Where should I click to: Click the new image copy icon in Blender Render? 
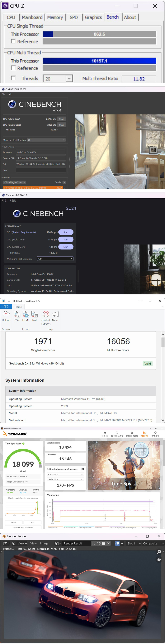[x=99, y=543]
